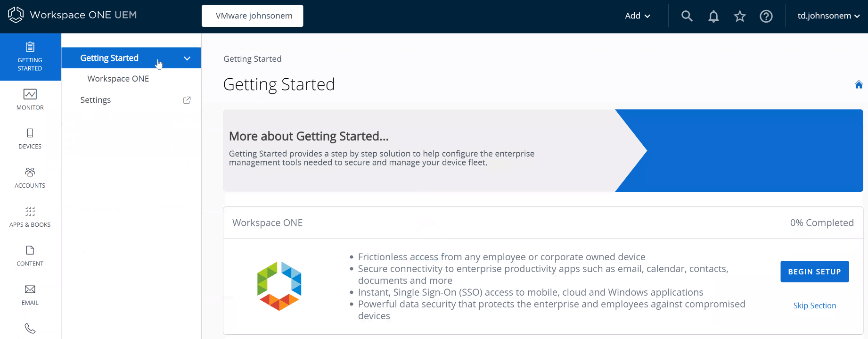Open td.johnsonem account menu

[x=828, y=16]
